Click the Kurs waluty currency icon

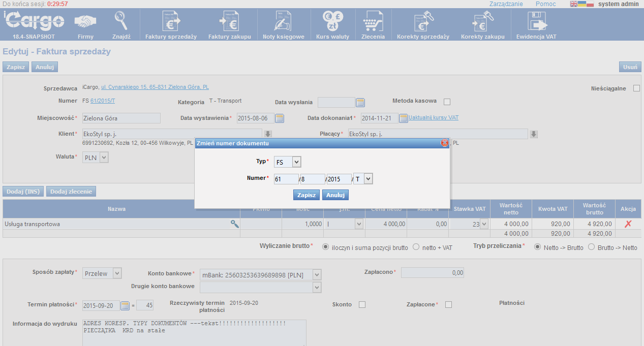pos(332,22)
